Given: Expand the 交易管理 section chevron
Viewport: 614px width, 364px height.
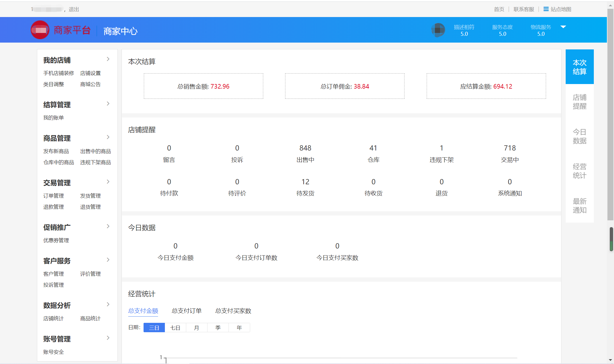Looking at the screenshot, I should [x=108, y=182].
